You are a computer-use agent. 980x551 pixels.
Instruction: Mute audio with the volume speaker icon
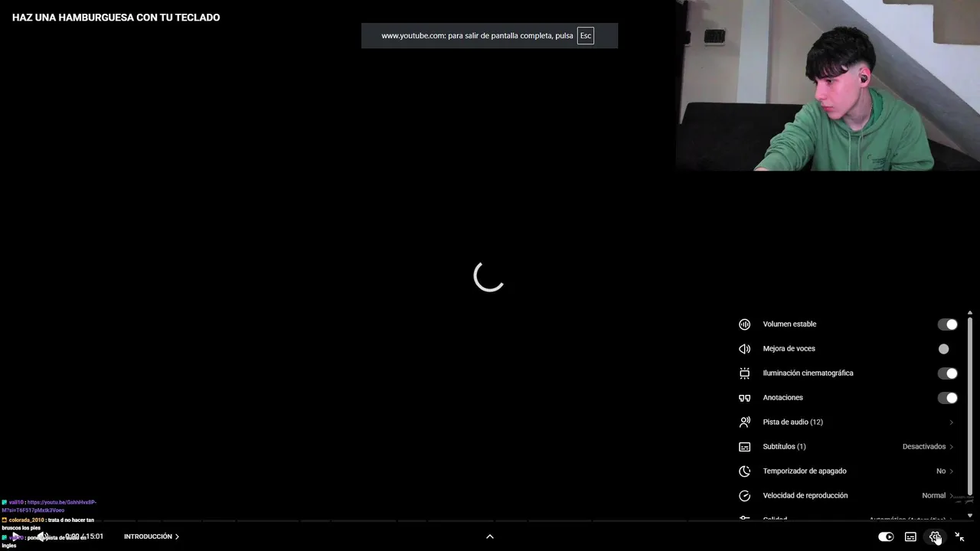tap(44, 536)
